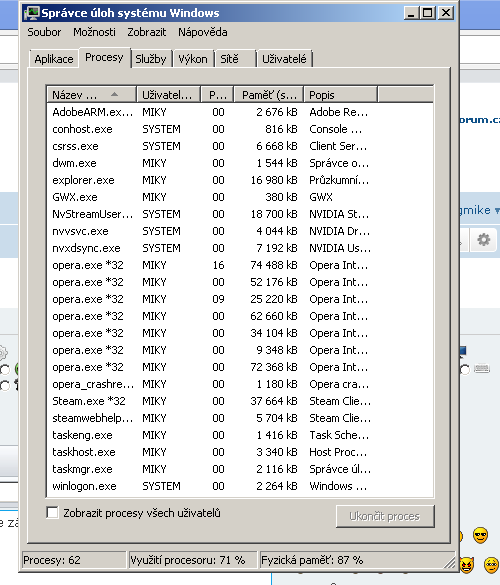Viewport: 500px width, 585px height.
Task: Select the nvvsvc.exe process
Action: tap(240, 231)
